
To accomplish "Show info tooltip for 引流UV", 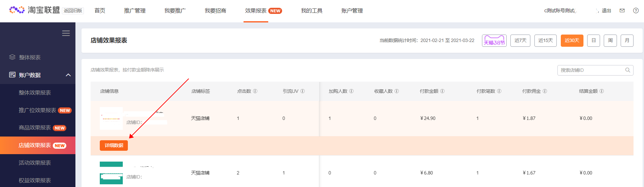I will point(303,91).
